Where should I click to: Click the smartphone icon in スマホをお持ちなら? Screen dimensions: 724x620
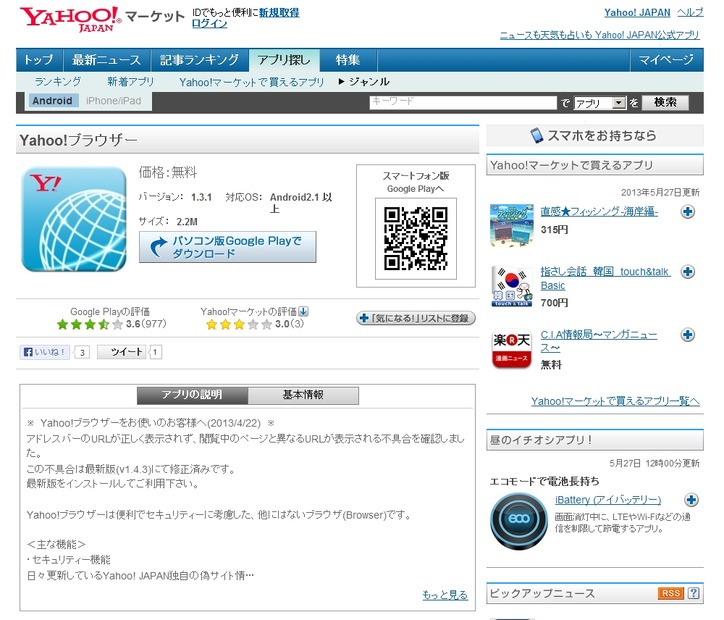tap(537, 136)
